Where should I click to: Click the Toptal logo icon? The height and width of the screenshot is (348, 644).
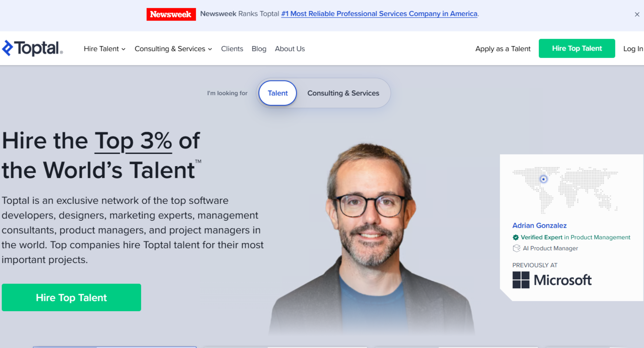coord(8,48)
